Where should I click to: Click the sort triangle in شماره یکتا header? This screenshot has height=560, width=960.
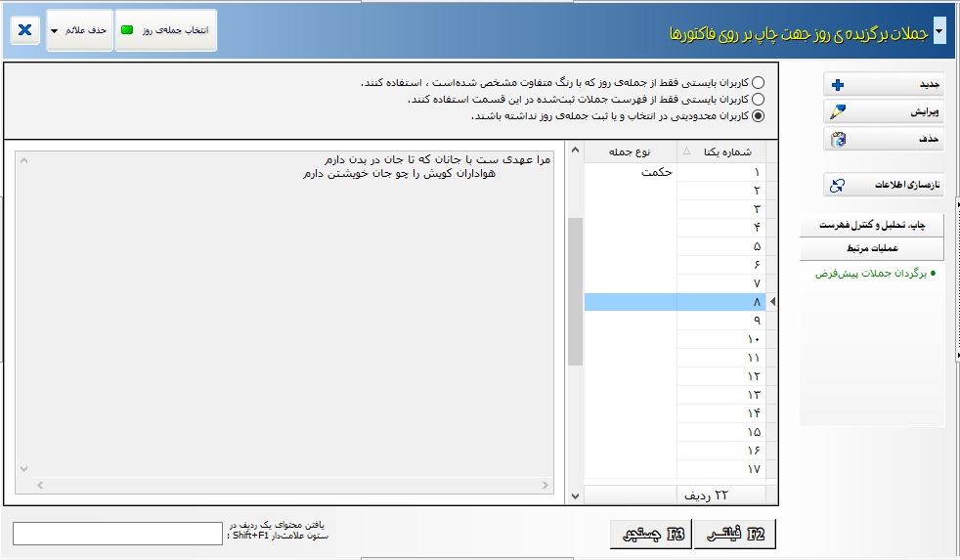[x=685, y=151]
